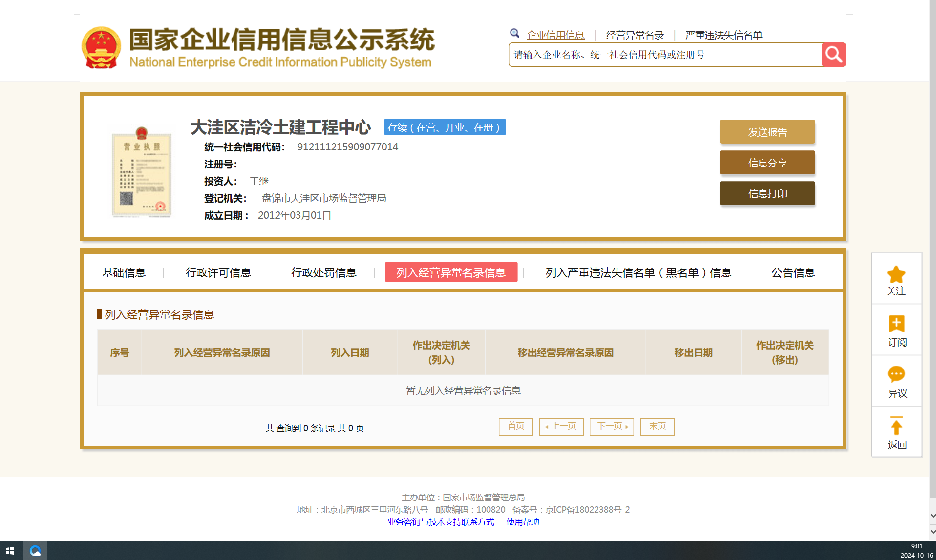Click the 信息打印 button

coord(767,193)
